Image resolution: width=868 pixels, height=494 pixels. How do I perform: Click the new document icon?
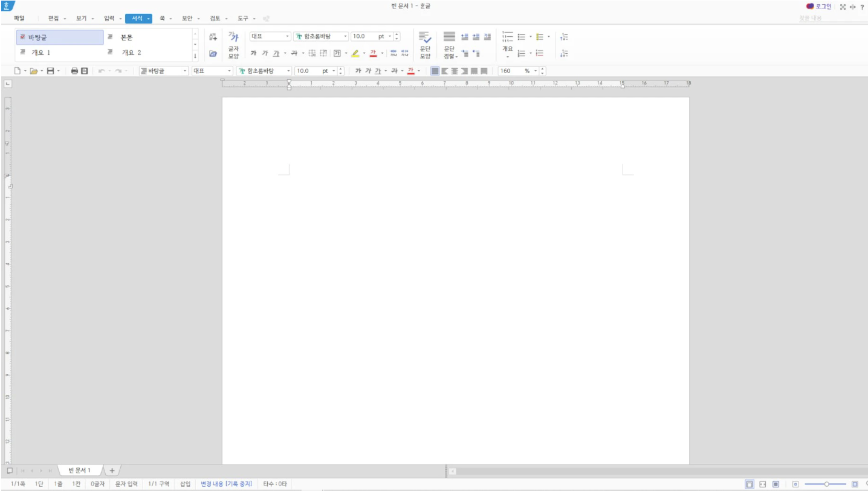point(18,71)
